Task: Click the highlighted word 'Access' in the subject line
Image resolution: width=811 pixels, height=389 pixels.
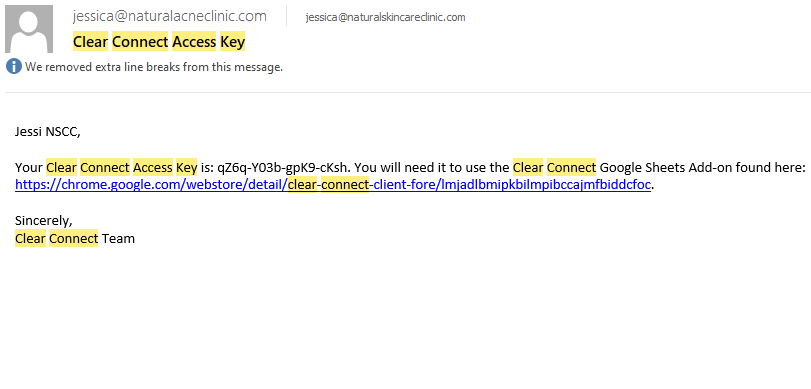Action: click(x=194, y=42)
